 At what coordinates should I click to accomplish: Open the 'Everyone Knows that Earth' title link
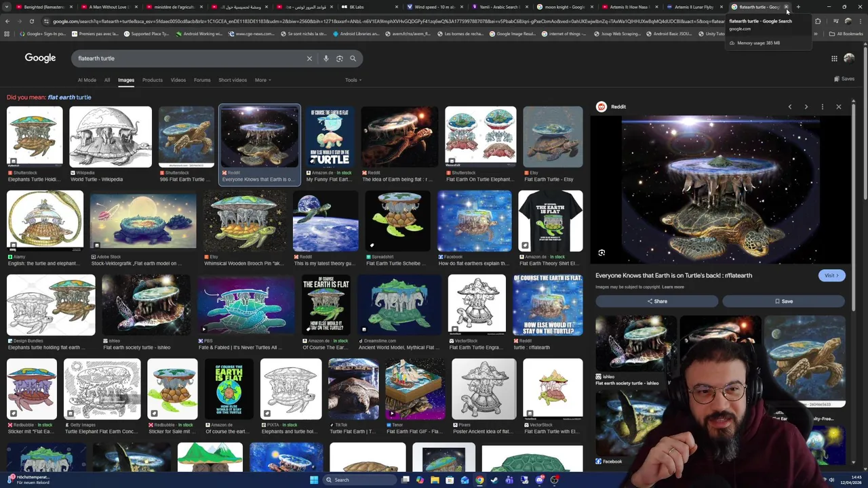(673, 276)
